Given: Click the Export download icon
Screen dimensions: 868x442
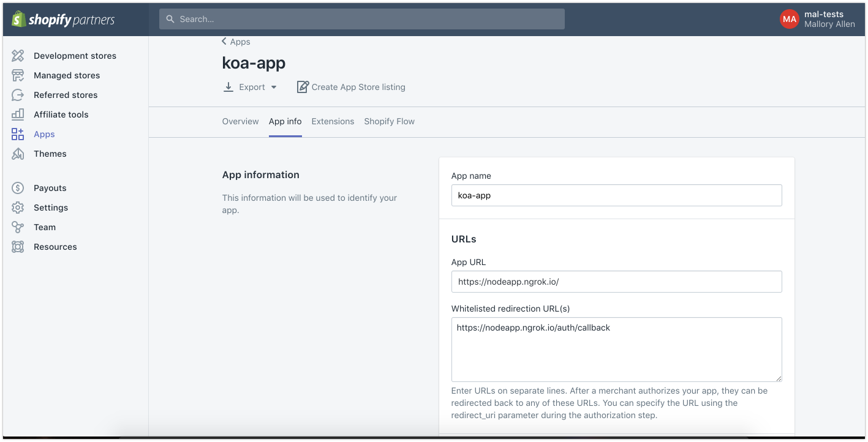Looking at the screenshot, I should (228, 87).
